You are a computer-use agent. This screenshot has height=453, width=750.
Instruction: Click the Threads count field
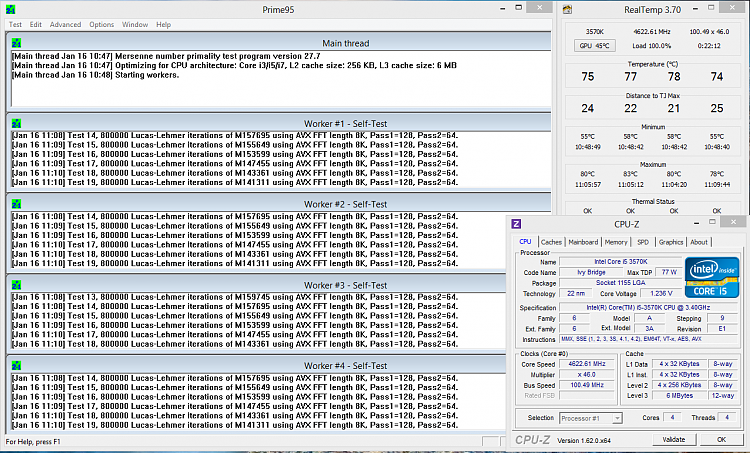pyautogui.click(x=727, y=418)
